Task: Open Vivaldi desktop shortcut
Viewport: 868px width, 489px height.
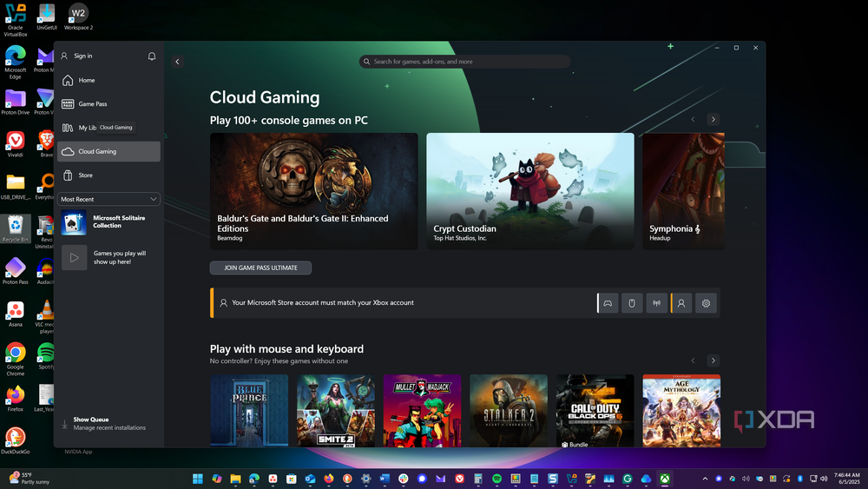Action: pyautogui.click(x=16, y=144)
